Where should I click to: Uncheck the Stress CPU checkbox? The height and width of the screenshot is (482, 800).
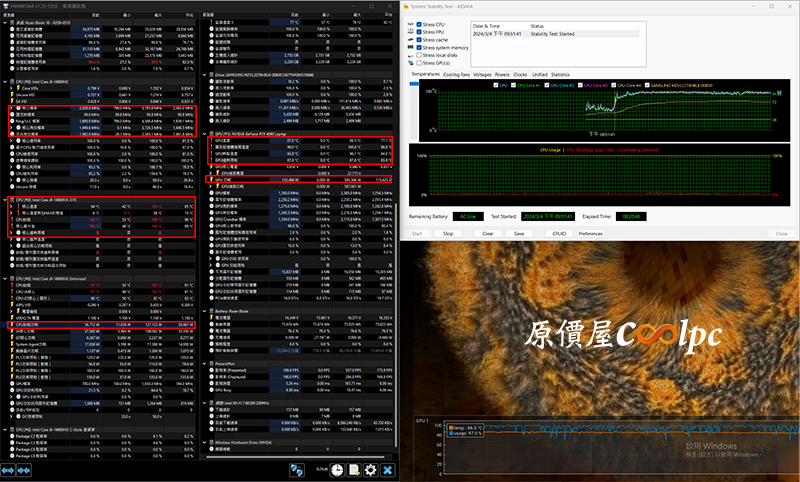click(x=419, y=24)
